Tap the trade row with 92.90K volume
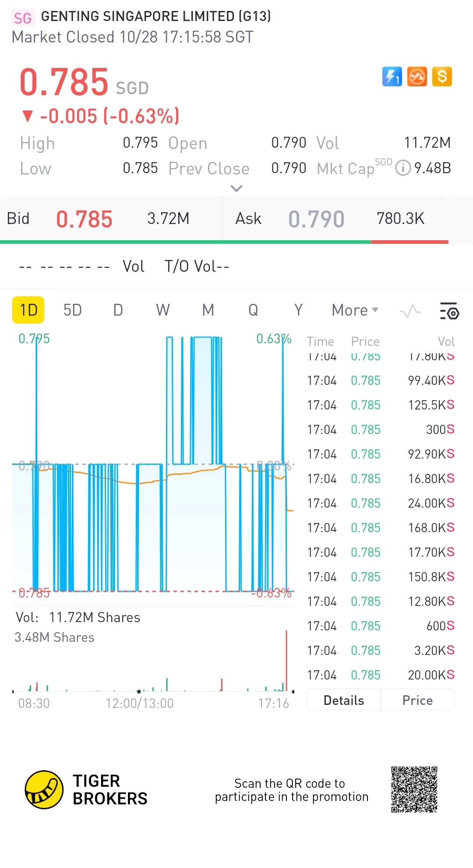The height and width of the screenshot is (868, 473). coord(381,454)
